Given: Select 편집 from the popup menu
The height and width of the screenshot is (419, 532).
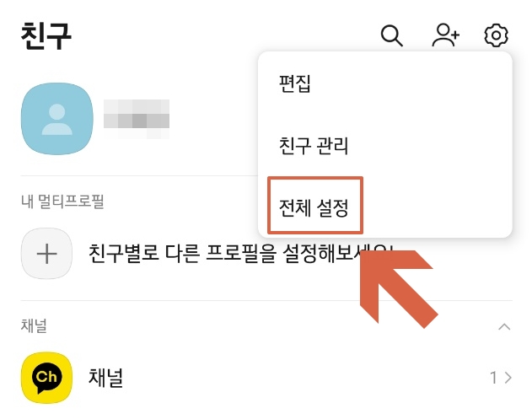Looking at the screenshot, I should point(294,83).
